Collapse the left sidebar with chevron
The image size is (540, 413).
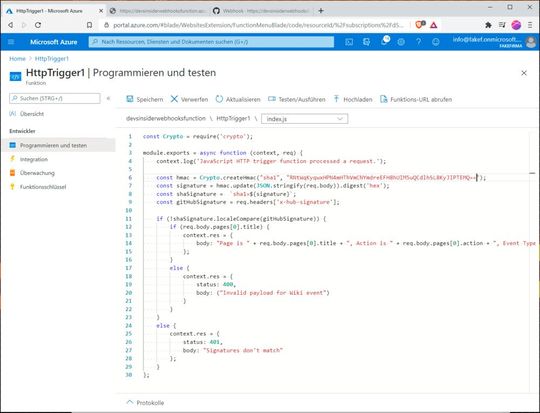click(x=108, y=98)
